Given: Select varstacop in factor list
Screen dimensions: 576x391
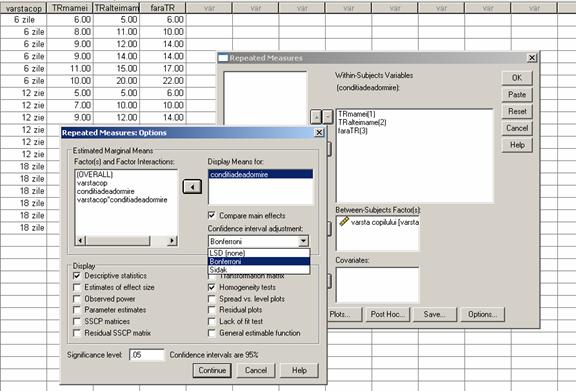Looking at the screenshot, I should click(92, 183).
